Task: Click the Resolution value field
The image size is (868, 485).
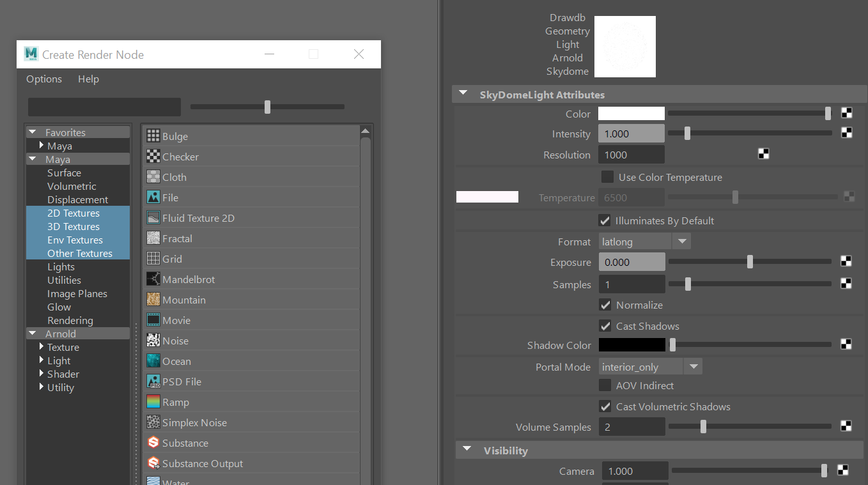Action: (x=632, y=155)
